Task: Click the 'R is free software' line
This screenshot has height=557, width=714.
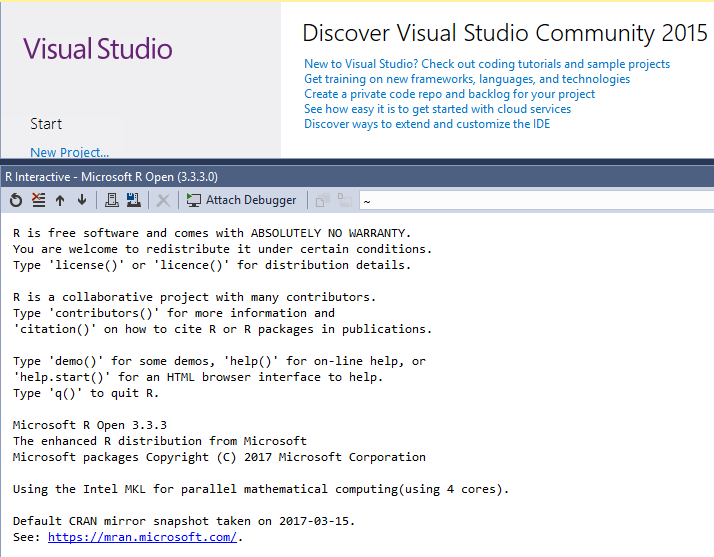Action: click(x=212, y=233)
